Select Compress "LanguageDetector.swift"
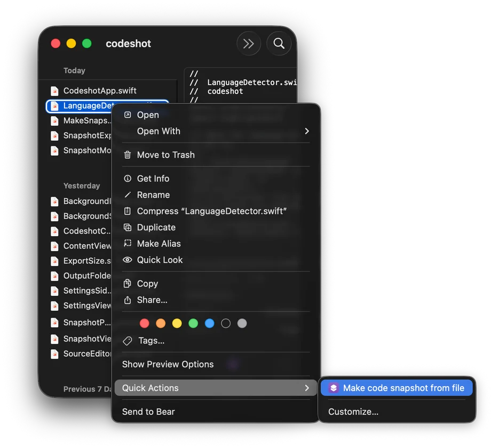This screenshot has width=491, height=448. click(216, 211)
